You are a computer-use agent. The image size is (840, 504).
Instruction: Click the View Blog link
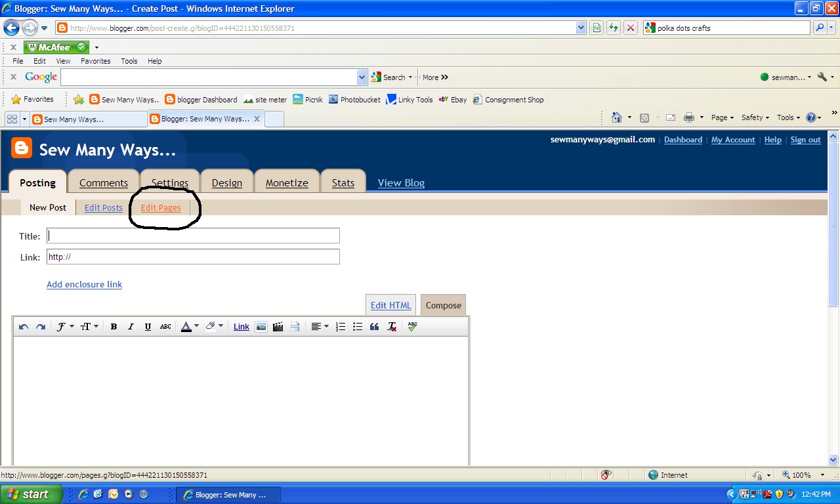(x=401, y=183)
